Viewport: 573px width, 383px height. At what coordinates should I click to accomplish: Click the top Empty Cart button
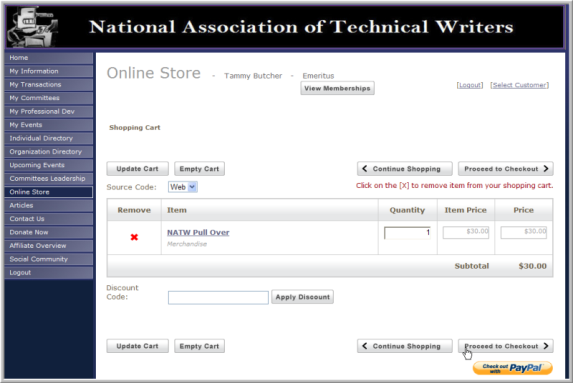pos(199,169)
